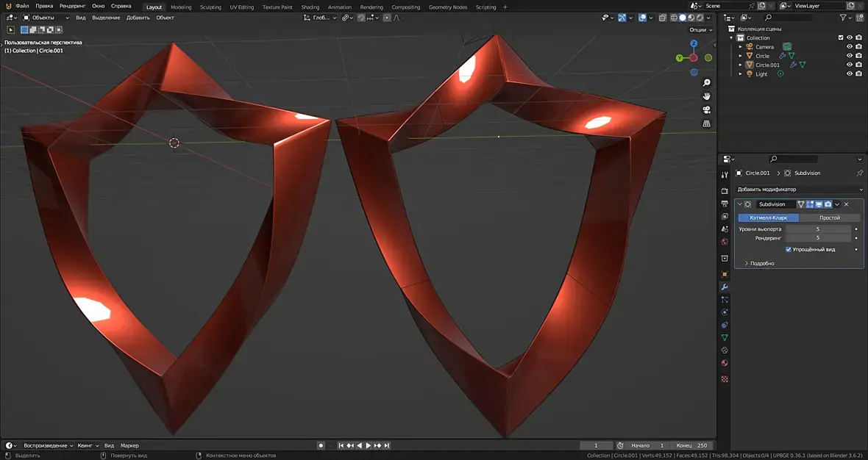The width and height of the screenshot is (868, 460).
Task: Toggle the Collection exclude checkbox
Action: (841, 37)
